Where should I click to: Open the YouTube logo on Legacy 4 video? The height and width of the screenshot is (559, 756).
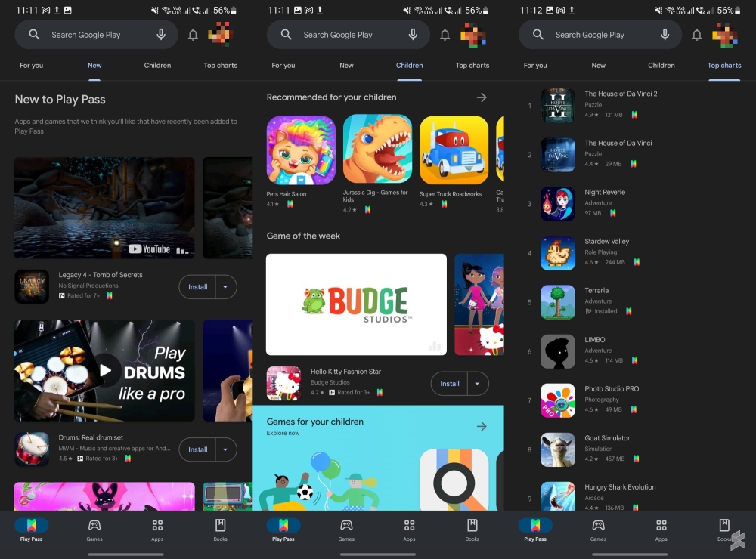pyautogui.click(x=150, y=249)
